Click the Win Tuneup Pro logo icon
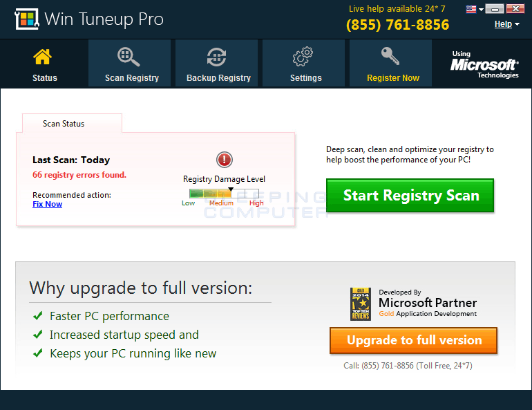Viewport: 532px width, 410px height. [x=27, y=19]
